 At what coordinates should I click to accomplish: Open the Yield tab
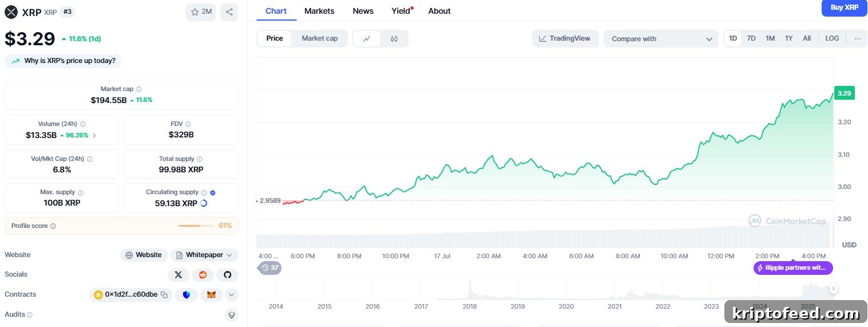point(402,11)
